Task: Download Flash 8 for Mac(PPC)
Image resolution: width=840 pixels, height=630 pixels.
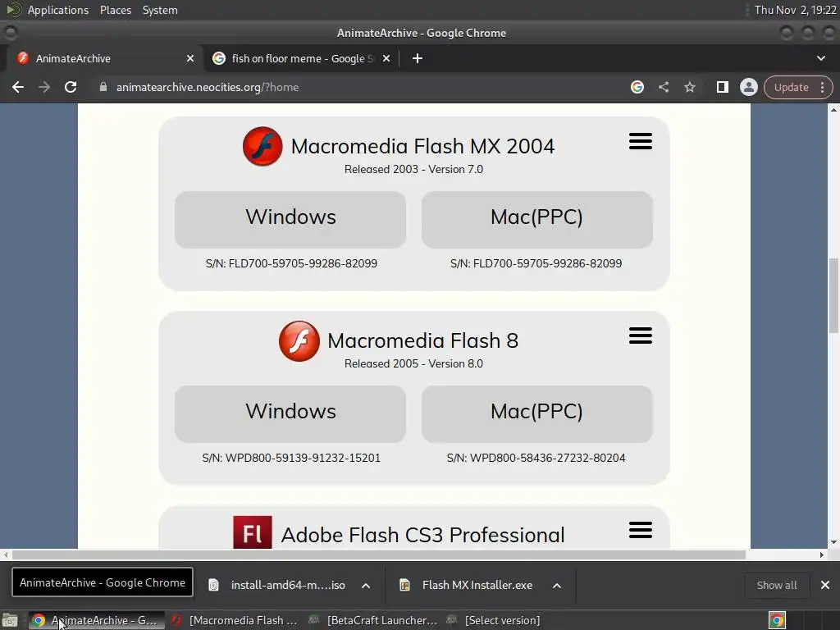Action: (536, 414)
